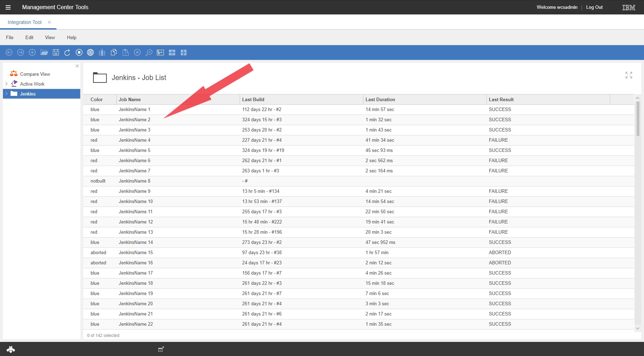Expand the Jenkins tree node arrow

tap(6, 94)
